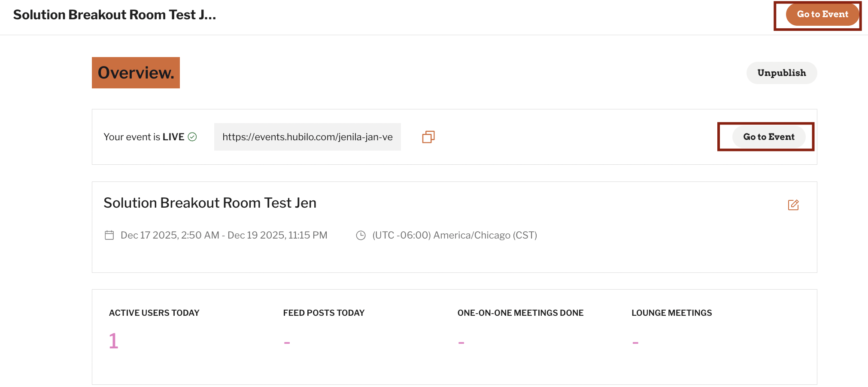Click the Unpublish button
Image resolution: width=868 pixels, height=387 pixels.
click(782, 73)
